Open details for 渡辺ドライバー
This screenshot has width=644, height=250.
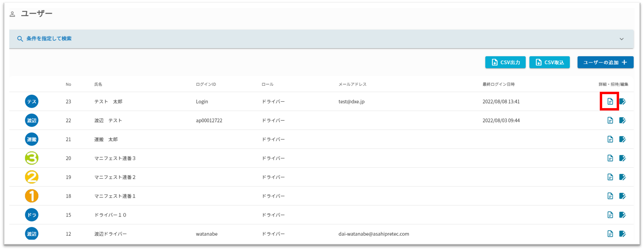(610, 234)
